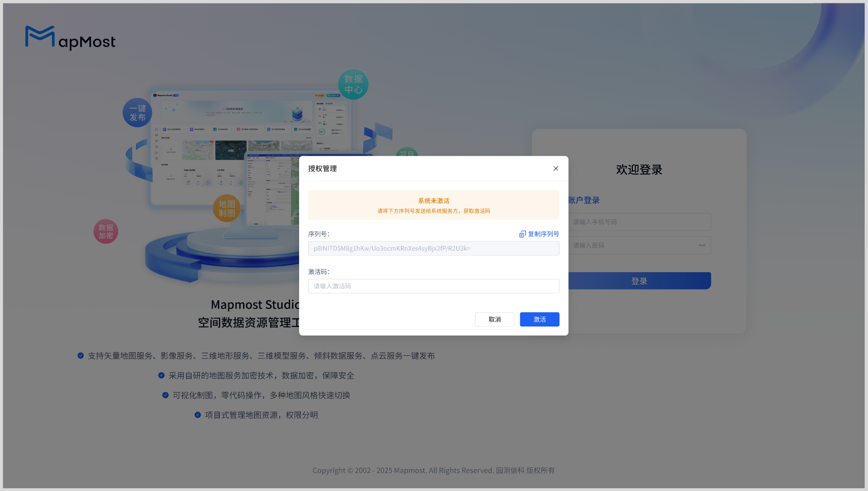
Task: Focus the 激活码 input field
Action: click(x=433, y=286)
